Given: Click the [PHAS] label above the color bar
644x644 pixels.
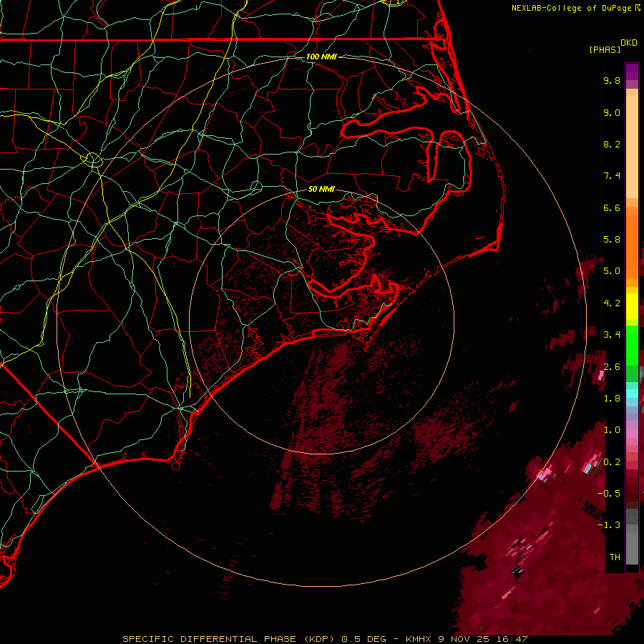Looking at the screenshot, I should [605, 50].
